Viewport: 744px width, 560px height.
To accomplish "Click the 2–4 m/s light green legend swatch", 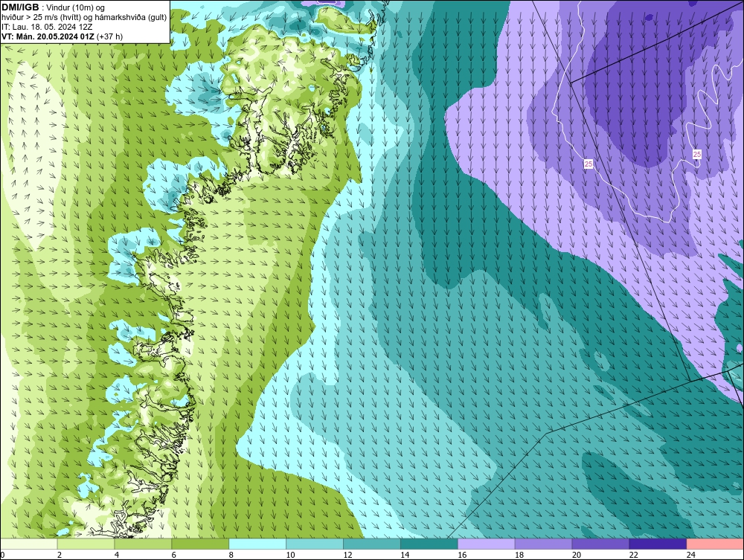I will tap(86, 544).
